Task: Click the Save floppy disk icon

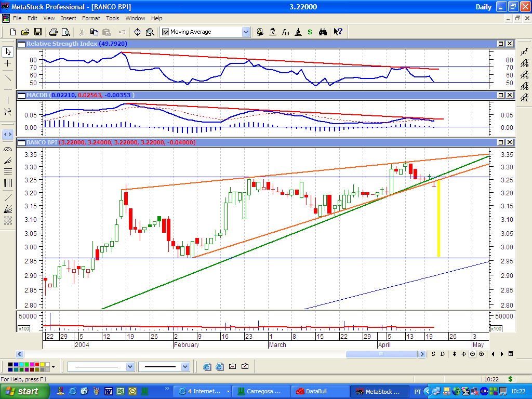Action: coord(38,32)
